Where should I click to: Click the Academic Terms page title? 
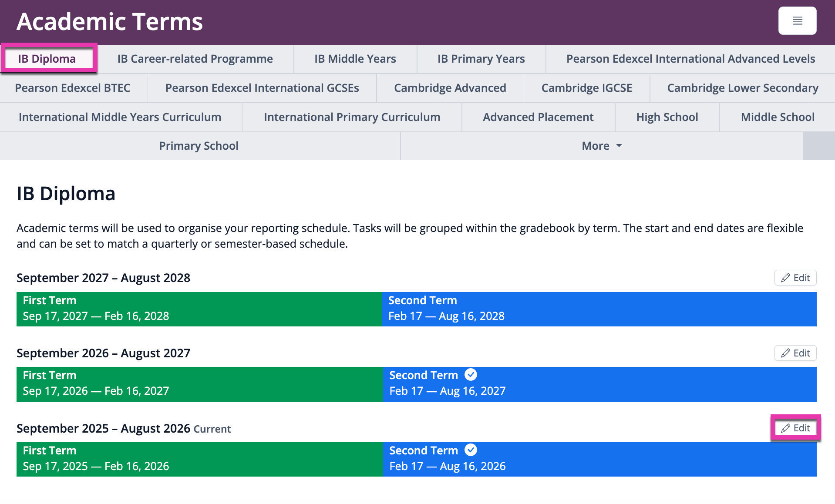[x=110, y=22]
